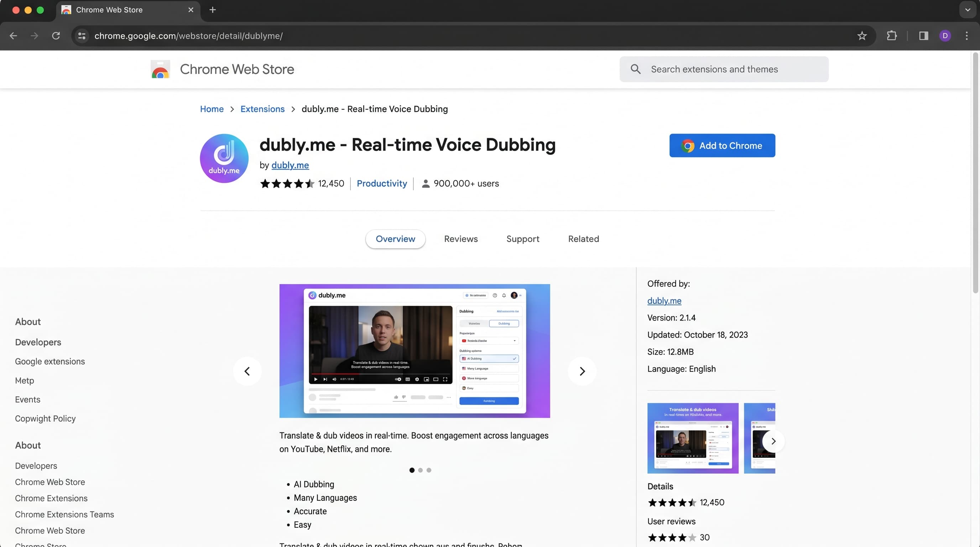Click the star rating beside 12,450 in header
This screenshot has height=547, width=980.
(x=287, y=184)
